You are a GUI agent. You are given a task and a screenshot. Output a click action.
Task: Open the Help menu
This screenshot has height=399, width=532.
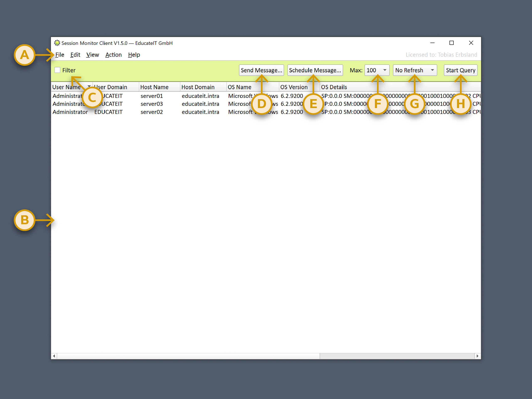134,55
